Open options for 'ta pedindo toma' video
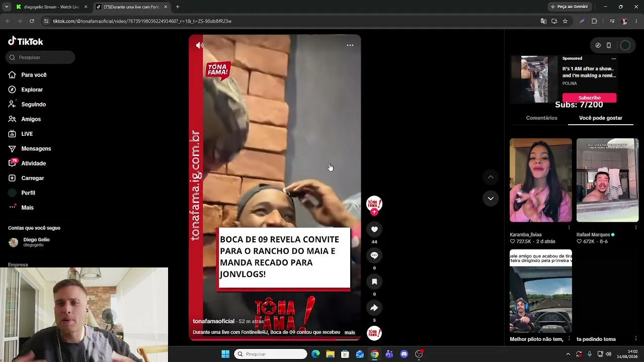 (636, 338)
